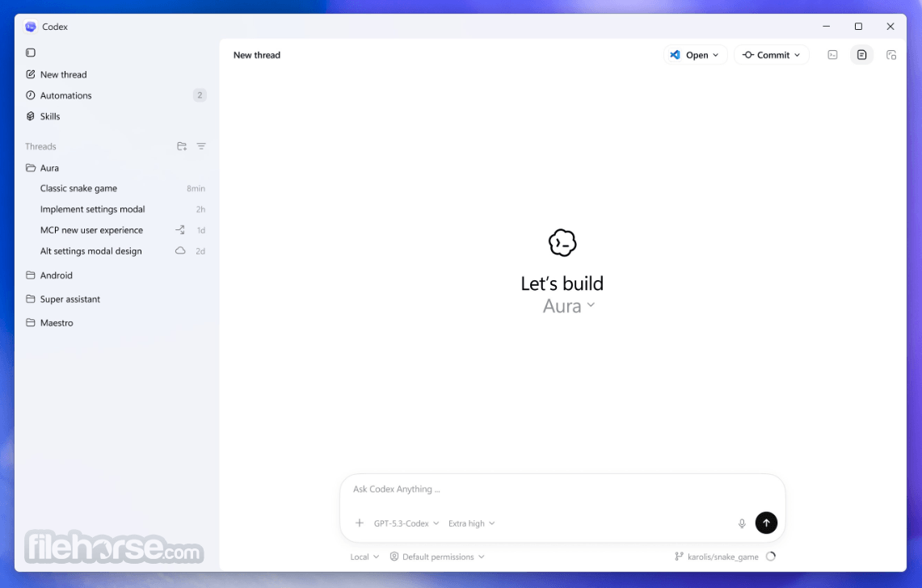Open the threads filter icon
This screenshot has width=922, height=588.
(201, 146)
